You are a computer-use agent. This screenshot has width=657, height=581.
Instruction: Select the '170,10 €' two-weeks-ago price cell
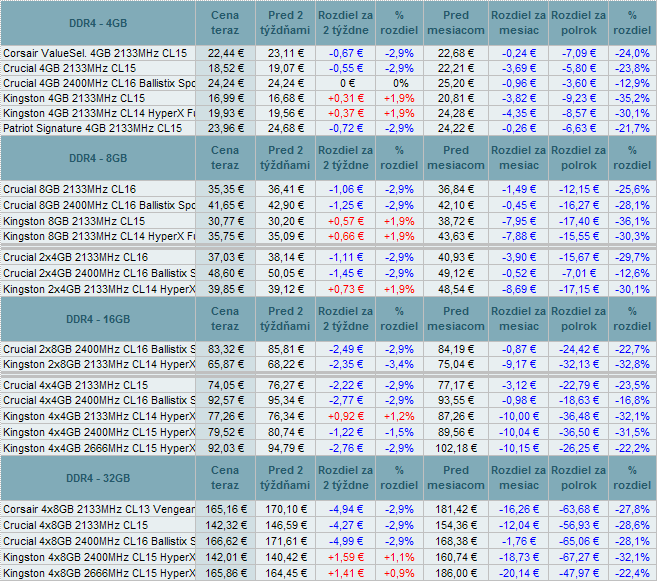[x=286, y=509]
